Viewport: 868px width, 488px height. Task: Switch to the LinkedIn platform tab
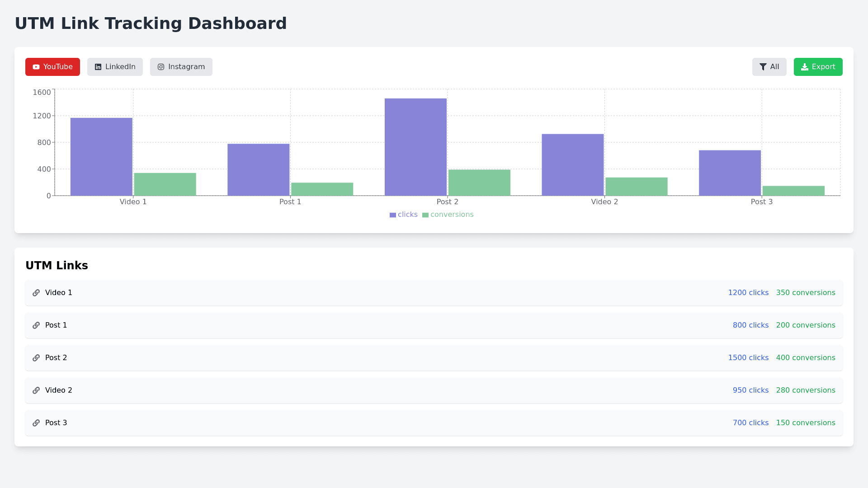pos(115,67)
